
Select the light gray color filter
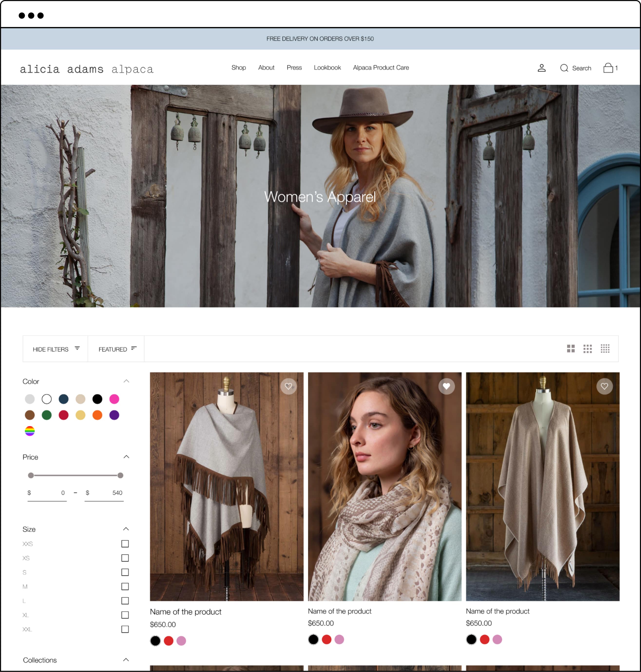[30, 399]
